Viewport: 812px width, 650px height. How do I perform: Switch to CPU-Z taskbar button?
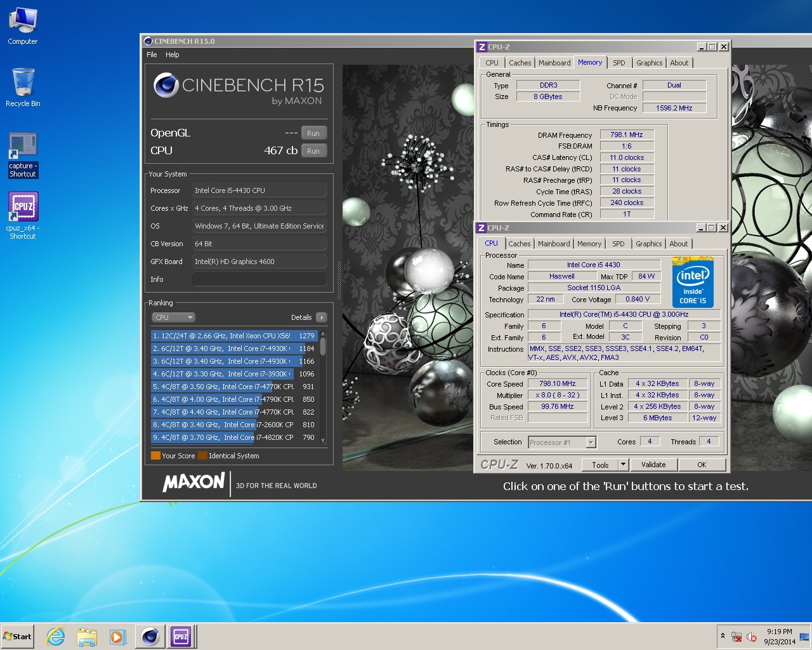click(x=181, y=636)
